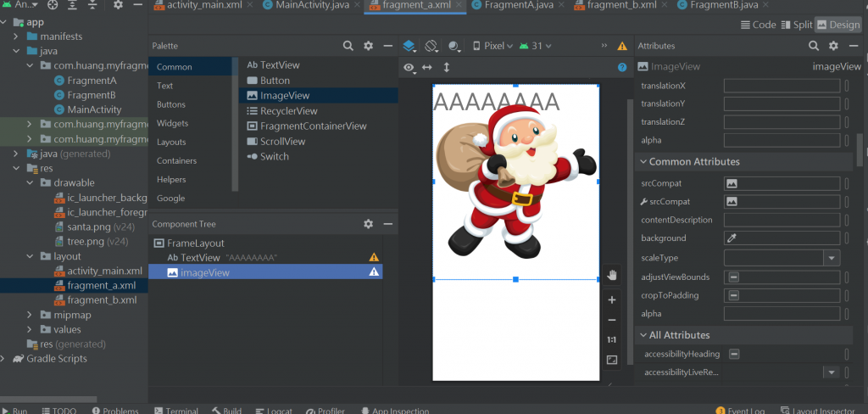Open Project panel settings gear

point(118,5)
